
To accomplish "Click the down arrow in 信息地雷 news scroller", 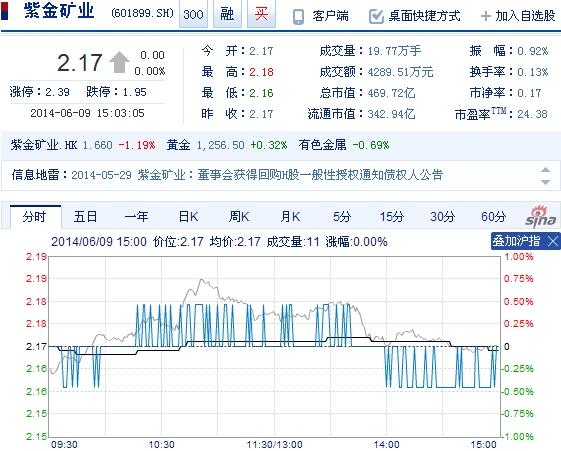I will click(x=545, y=182).
